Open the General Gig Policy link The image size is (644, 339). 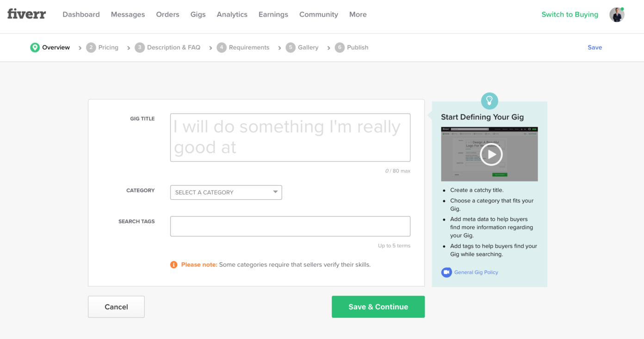click(476, 272)
